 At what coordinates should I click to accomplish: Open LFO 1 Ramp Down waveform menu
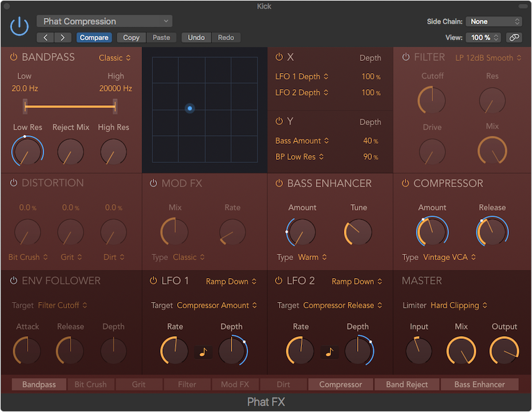tap(231, 281)
